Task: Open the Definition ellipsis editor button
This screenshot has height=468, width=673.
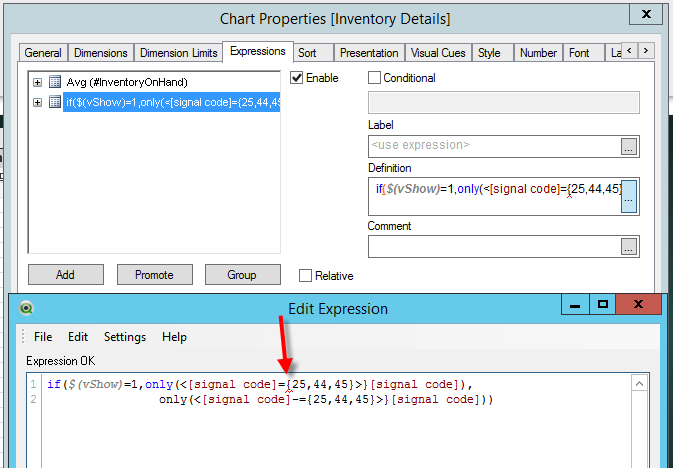Action: (628, 198)
